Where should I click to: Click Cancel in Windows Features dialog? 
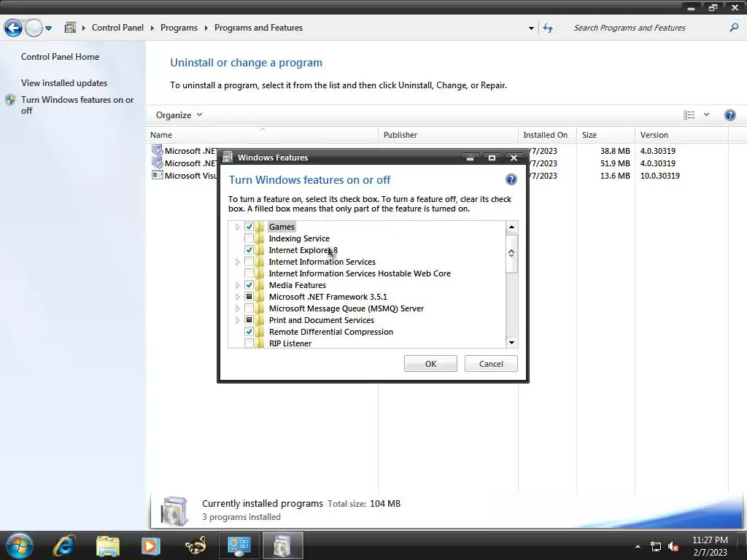(491, 364)
